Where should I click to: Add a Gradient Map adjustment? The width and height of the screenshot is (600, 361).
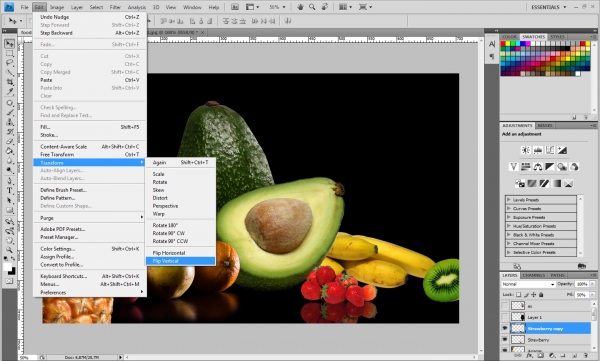click(556, 183)
